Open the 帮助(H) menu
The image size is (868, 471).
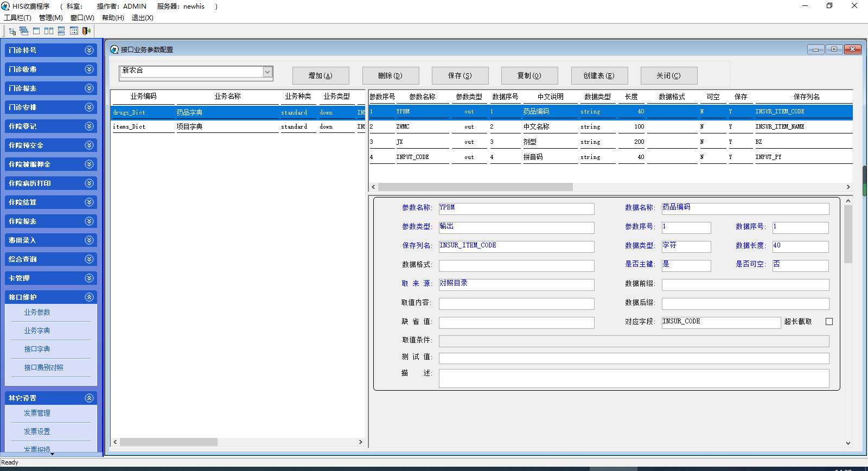click(x=113, y=18)
